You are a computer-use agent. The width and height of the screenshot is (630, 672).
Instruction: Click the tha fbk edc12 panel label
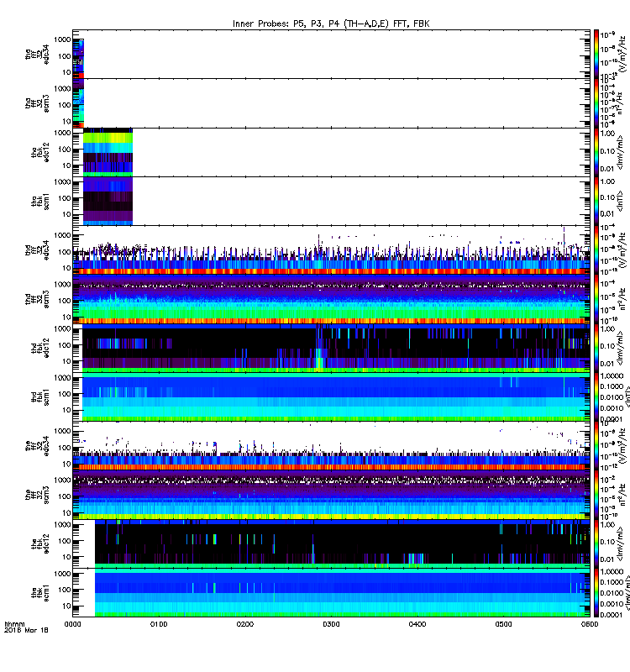[x=40, y=152]
